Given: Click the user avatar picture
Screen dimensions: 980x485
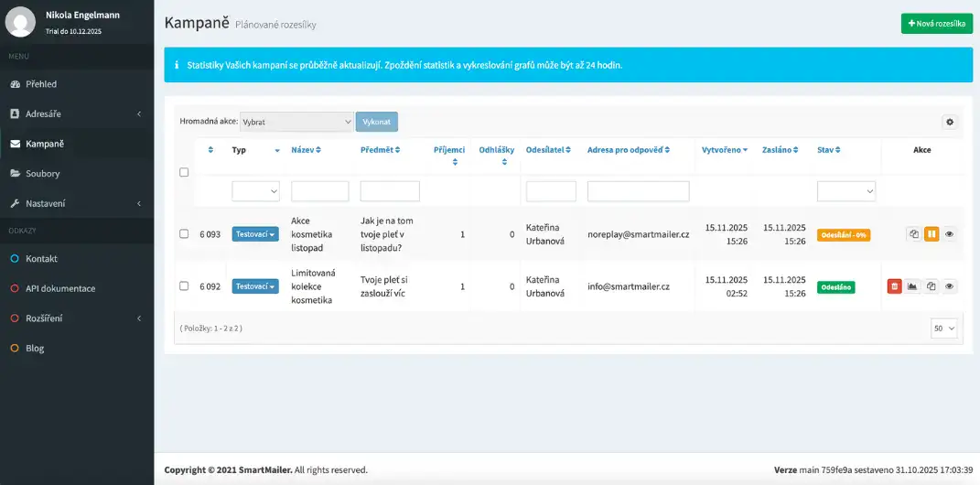Looking at the screenshot, I should [20, 22].
